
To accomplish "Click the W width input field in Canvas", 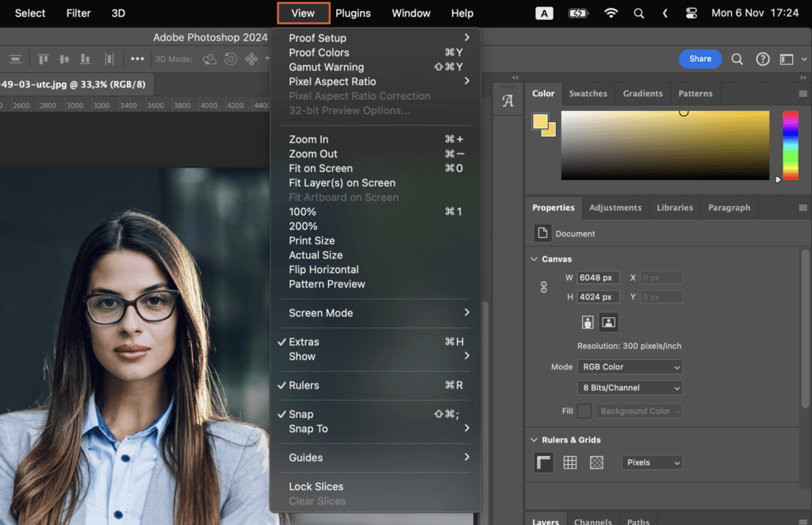I will [598, 277].
